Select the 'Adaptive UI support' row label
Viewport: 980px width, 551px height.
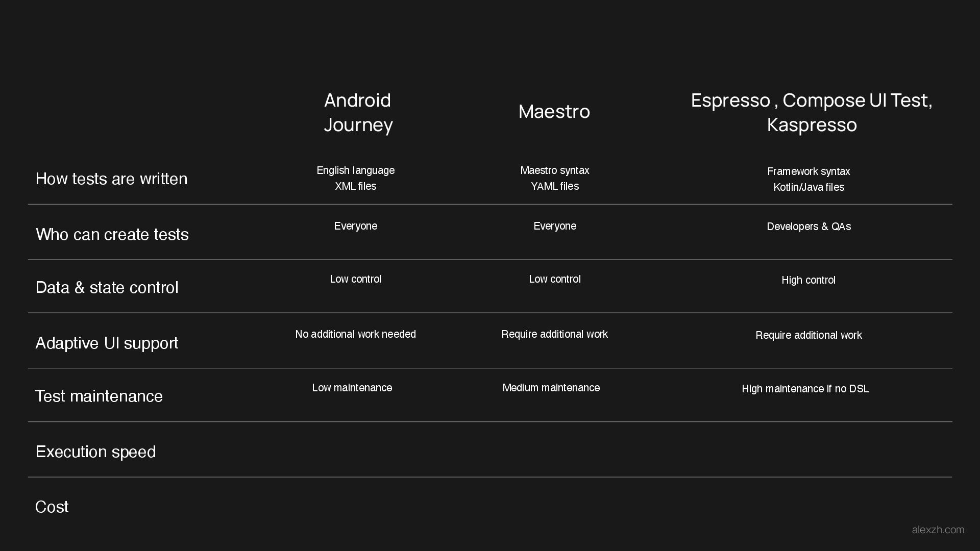107,343
